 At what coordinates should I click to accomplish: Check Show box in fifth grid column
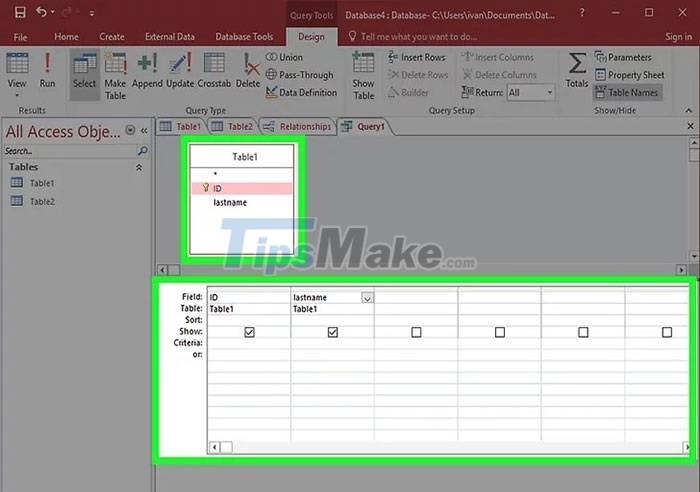[x=583, y=332]
